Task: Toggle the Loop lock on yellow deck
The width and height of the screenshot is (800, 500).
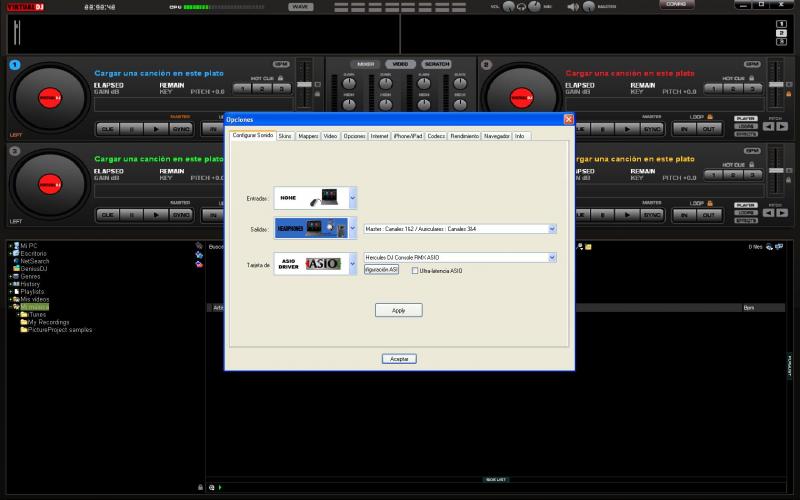Action: (x=710, y=203)
